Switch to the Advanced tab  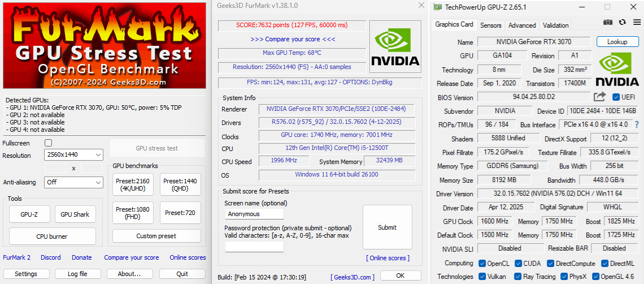[522, 25]
